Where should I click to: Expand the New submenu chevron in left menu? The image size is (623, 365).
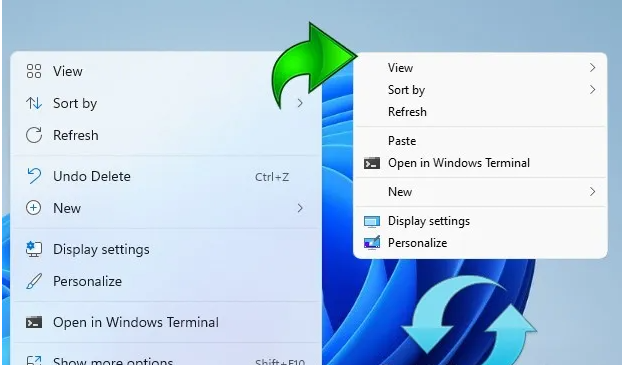[300, 208]
